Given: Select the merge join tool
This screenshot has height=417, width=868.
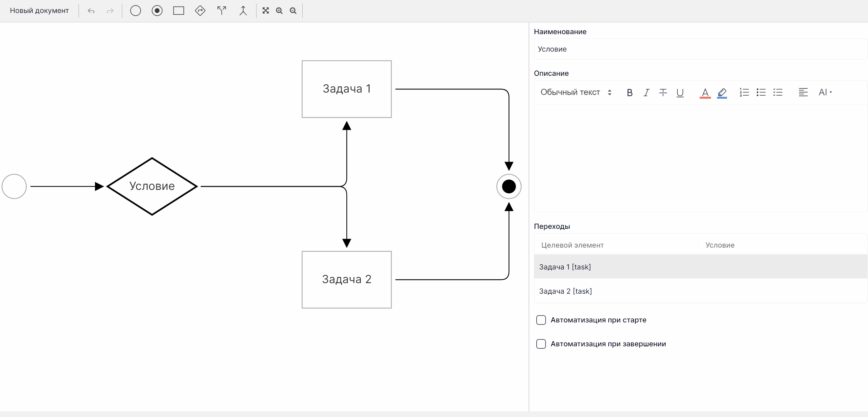Looking at the screenshot, I should click(x=243, y=11).
